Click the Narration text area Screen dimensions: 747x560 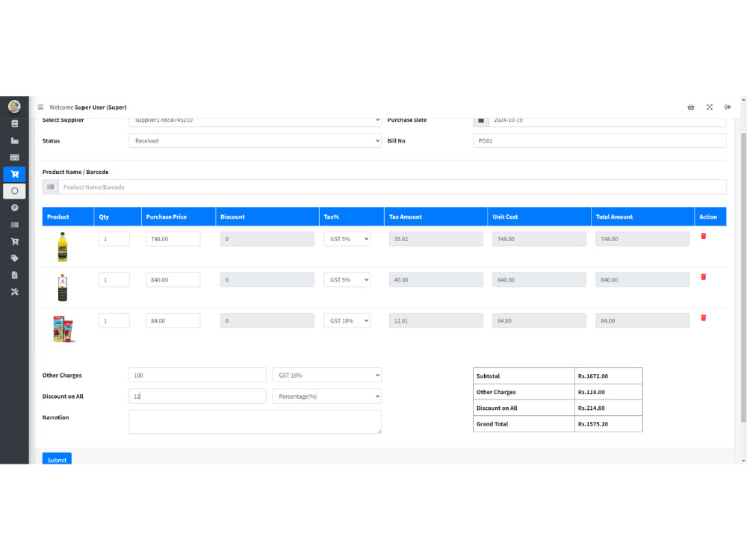255,422
